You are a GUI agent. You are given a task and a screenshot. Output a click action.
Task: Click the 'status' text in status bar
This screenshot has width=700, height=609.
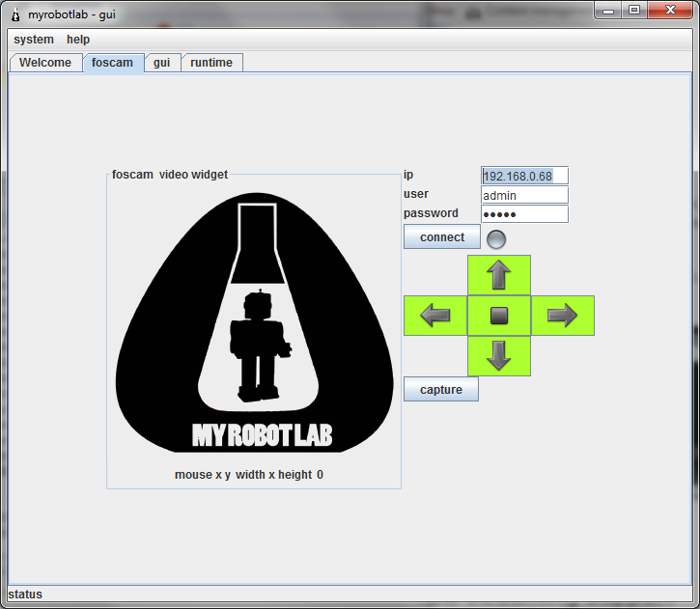coord(25,595)
